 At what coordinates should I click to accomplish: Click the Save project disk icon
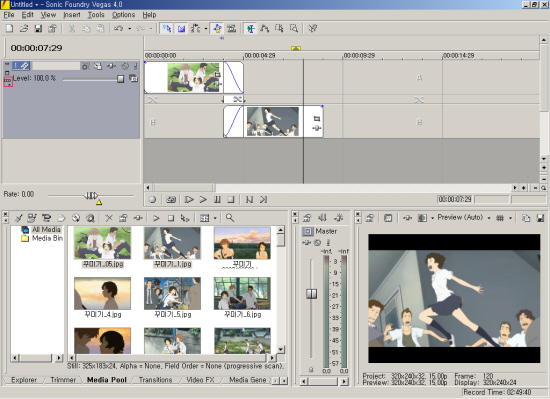[38, 28]
